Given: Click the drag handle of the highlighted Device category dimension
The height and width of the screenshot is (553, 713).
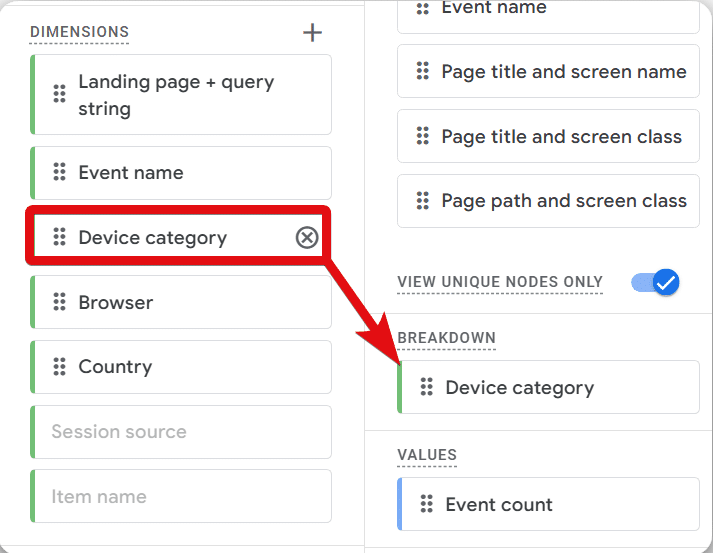Looking at the screenshot, I should pyautogui.click(x=60, y=237).
